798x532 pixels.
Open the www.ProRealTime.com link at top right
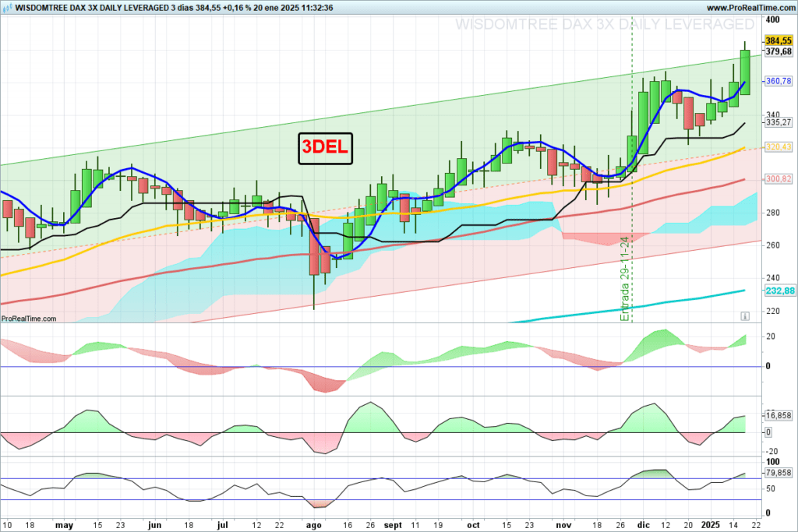pos(750,8)
